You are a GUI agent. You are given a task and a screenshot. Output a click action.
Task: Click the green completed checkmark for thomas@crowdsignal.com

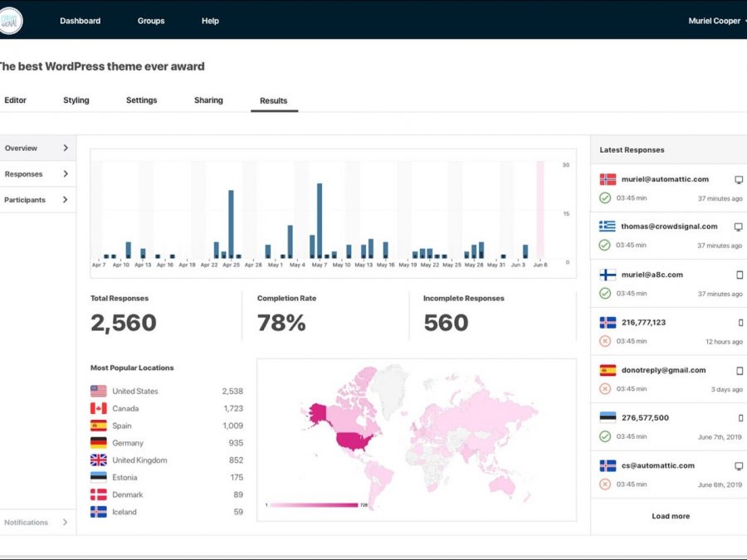click(x=604, y=246)
